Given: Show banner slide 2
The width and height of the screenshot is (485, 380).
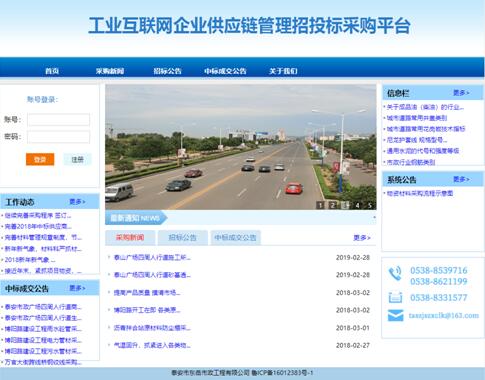Looking at the screenshot, I should pos(332,205).
